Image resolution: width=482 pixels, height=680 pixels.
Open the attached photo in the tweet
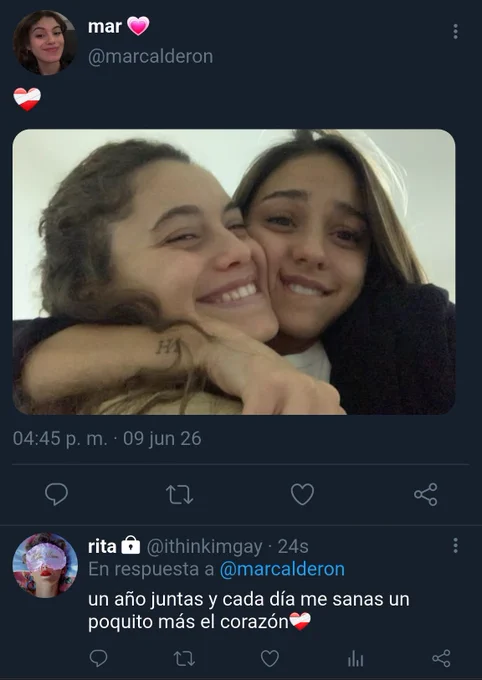tap(234, 272)
